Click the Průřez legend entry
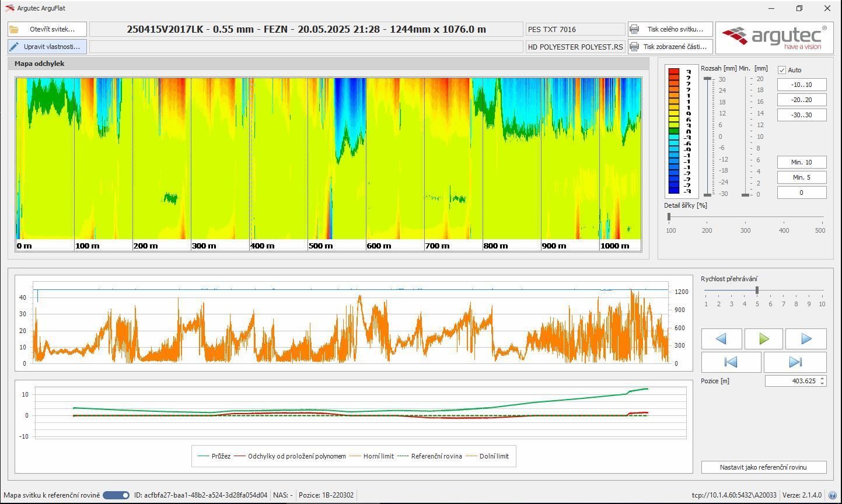This screenshot has width=842, height=504. 214,456
